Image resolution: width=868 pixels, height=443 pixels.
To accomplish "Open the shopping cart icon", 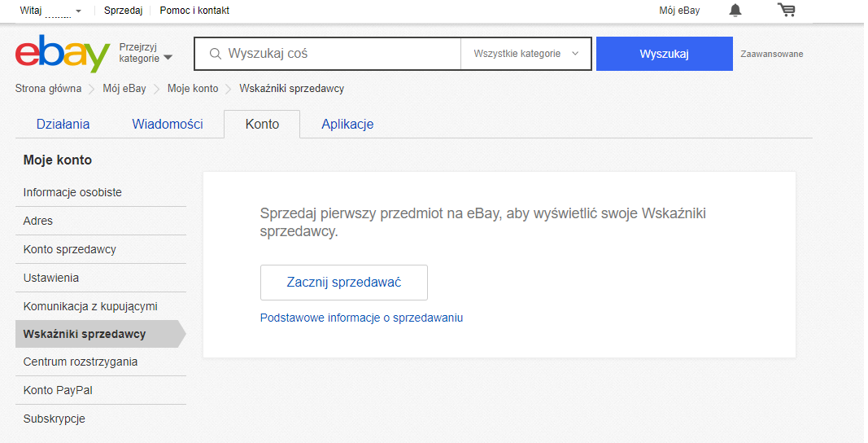I will [x=786, y=10].
